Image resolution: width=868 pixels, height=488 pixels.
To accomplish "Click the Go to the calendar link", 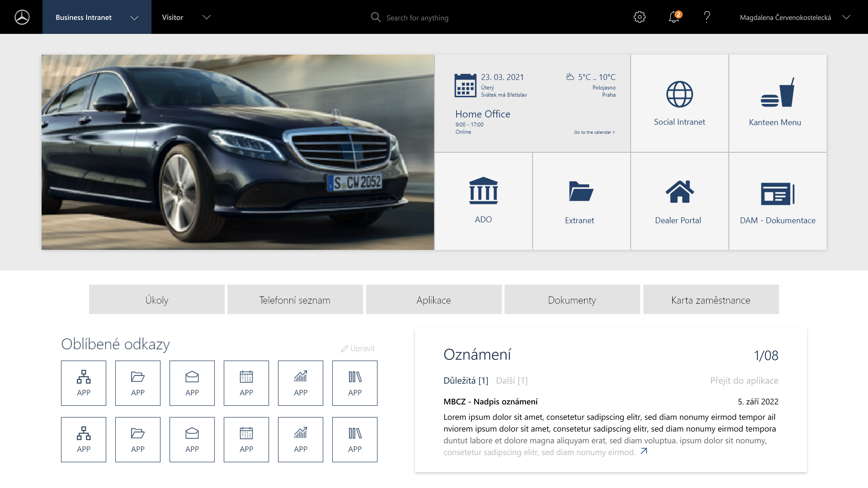I will [594, 132].
